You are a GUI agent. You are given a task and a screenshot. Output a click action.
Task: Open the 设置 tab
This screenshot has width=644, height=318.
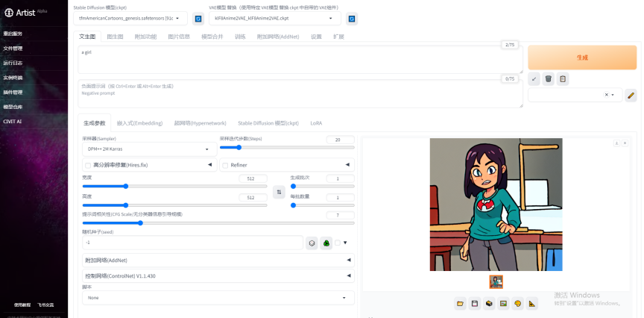(316, 37)
